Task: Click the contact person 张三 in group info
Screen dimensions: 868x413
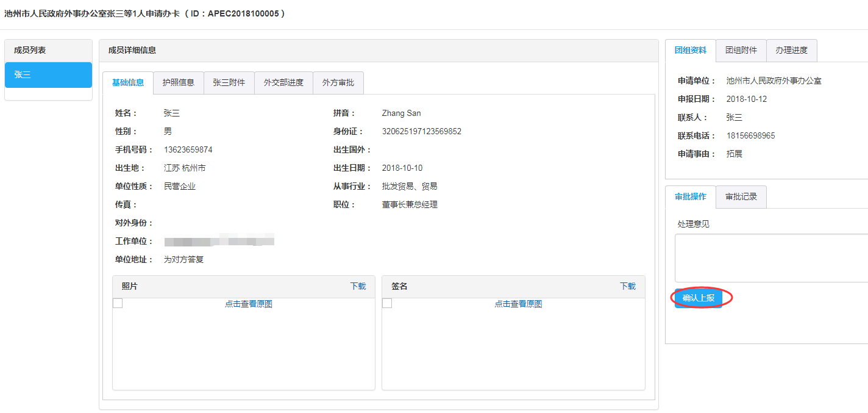Action: click(735, 117)
